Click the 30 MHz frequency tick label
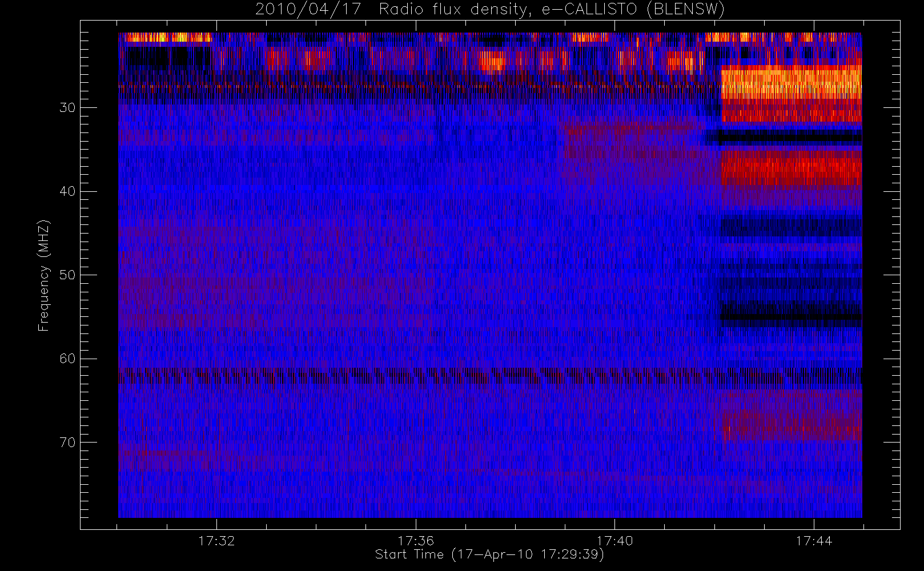 tap(67, 108)
